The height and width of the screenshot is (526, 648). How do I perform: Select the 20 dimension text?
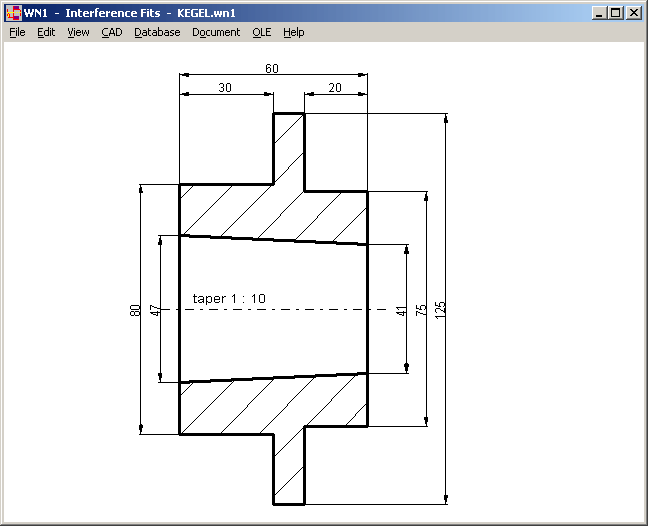334,88
